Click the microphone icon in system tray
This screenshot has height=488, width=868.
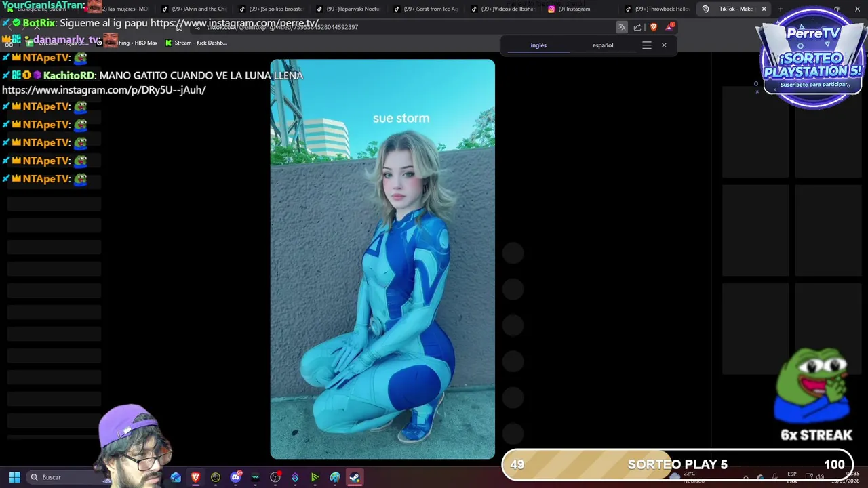coord(774,477)
